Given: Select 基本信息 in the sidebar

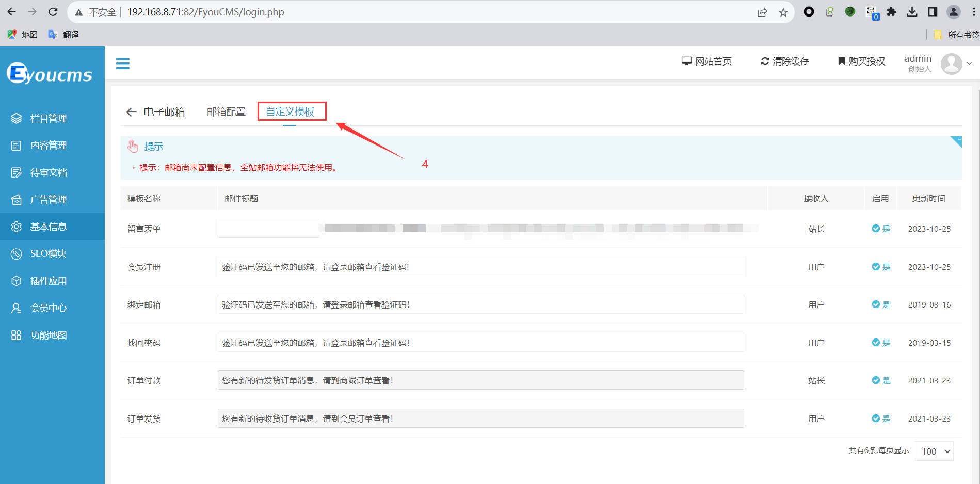Looking at the screenshot, I should tap(52, 227).
